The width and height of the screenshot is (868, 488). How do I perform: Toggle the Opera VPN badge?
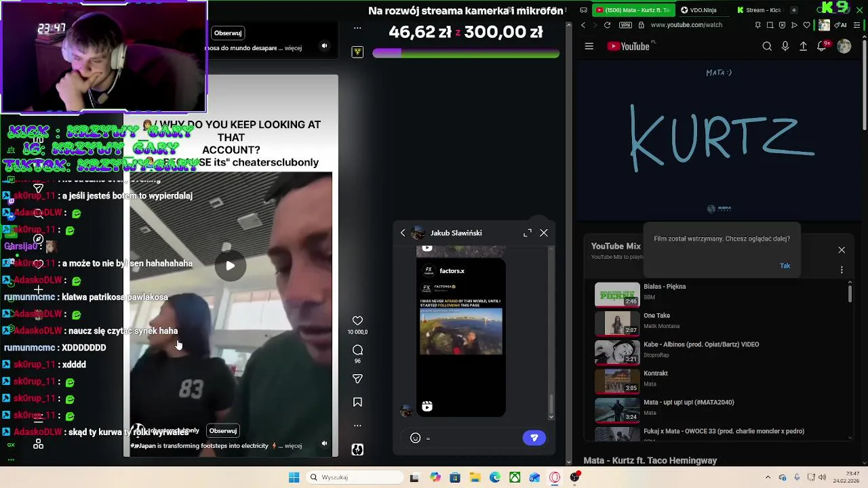point(625,25)
